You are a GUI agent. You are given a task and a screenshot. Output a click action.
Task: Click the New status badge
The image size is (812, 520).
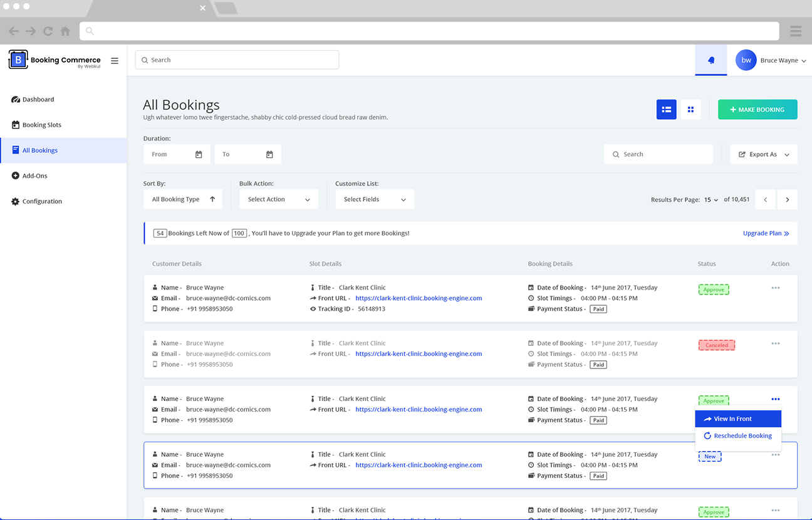[x=710, y=457]
